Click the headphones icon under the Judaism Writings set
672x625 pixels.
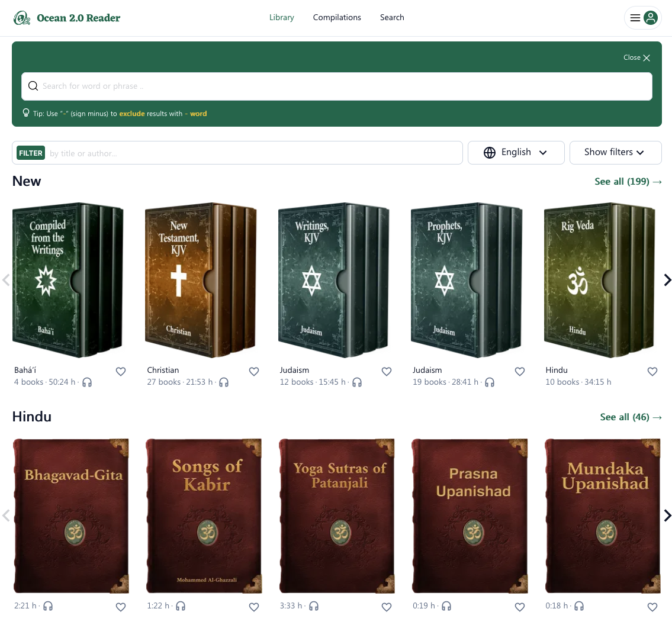357,382
